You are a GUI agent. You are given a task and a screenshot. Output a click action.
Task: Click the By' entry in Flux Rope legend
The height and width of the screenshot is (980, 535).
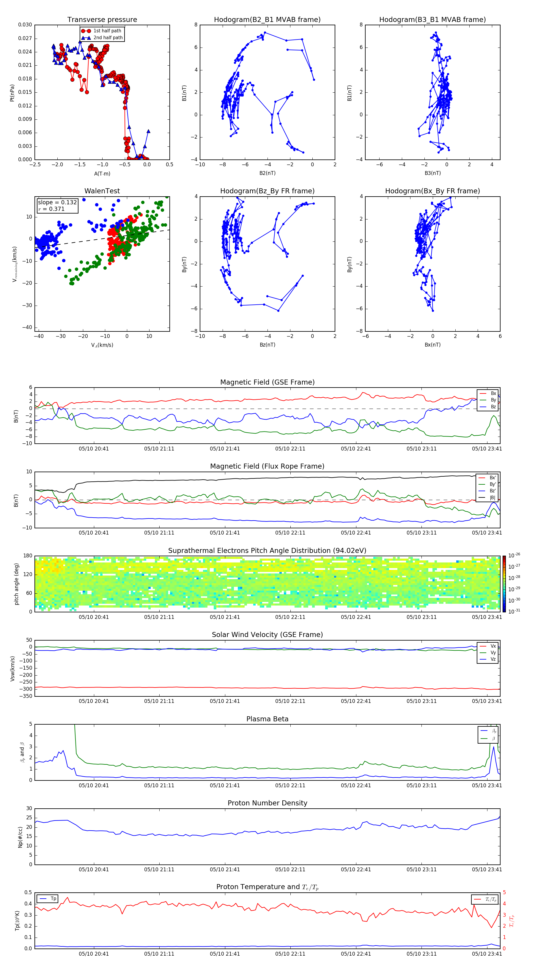(487, 484)
